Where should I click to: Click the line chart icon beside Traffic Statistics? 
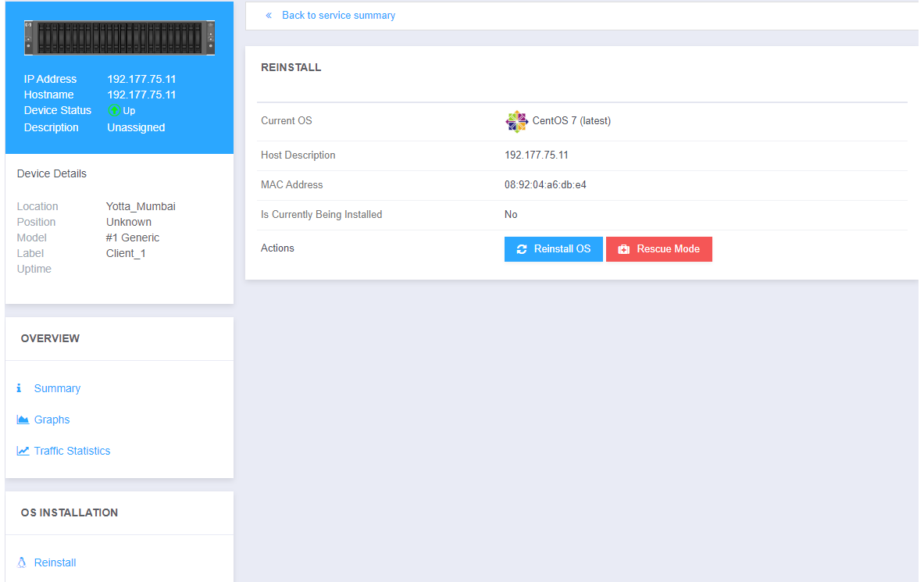(23, 451)
